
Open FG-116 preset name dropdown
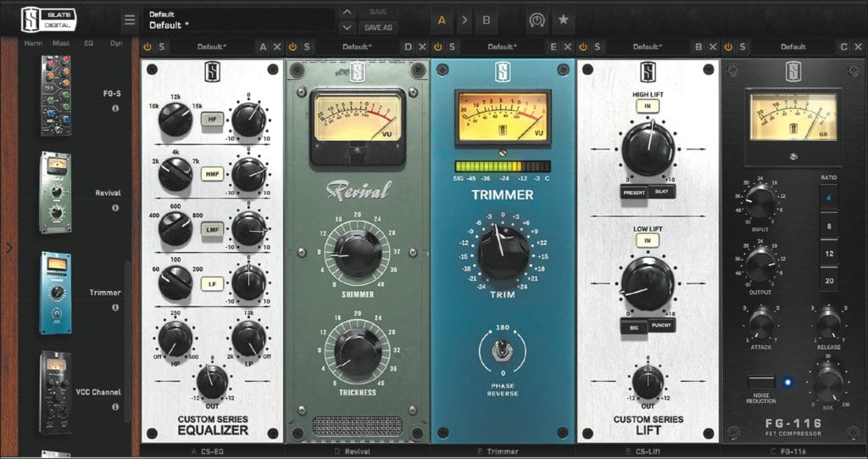(x=793, y=48)
